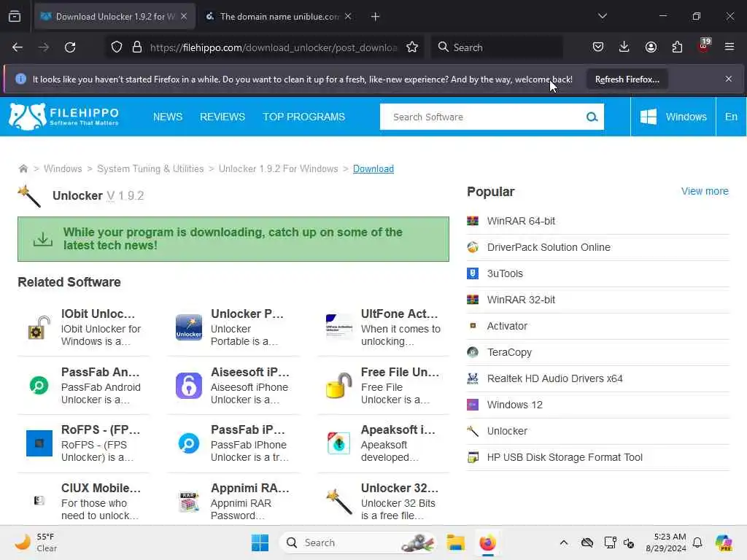Viewport: 747px width, 560px height.
Task: Open HP USB Disk Storage Format Tool
Action: tap(565, 457)
